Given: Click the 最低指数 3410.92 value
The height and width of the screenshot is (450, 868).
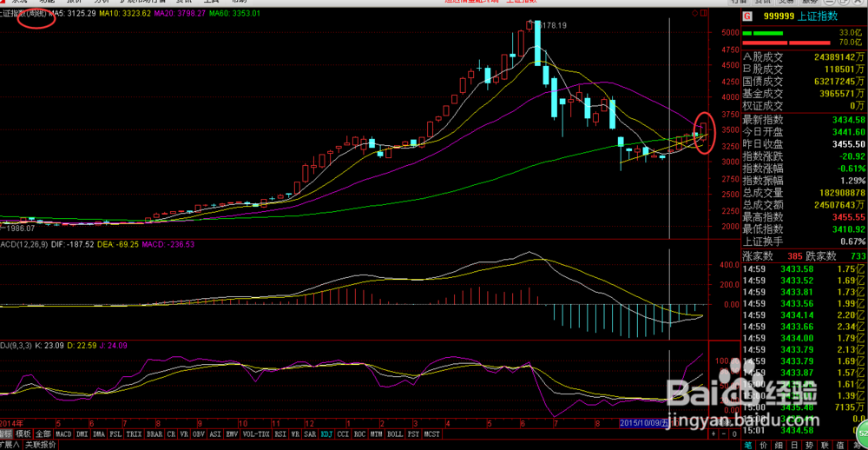Looking at the screenshot, I should [847, 228].
